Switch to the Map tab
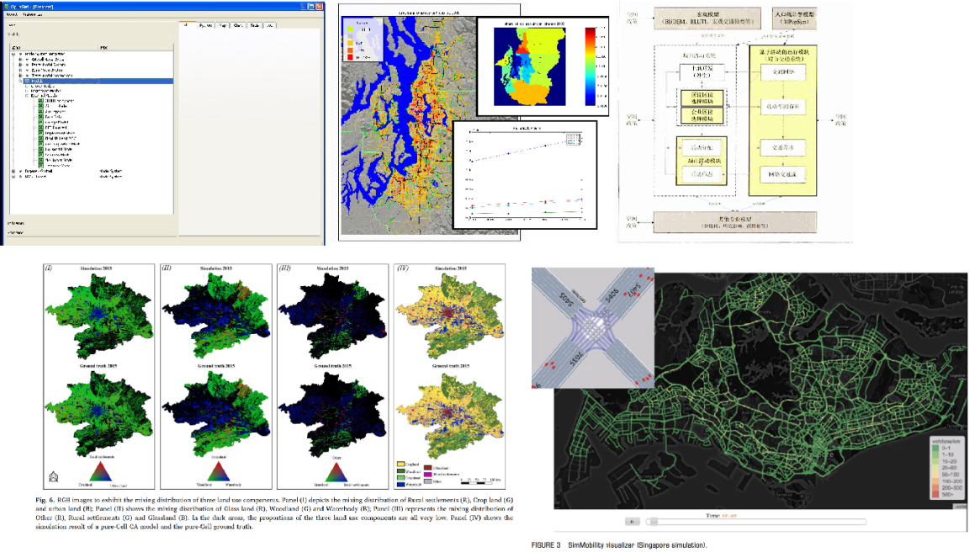Viewport: 980px width, 552px height. 222,25
